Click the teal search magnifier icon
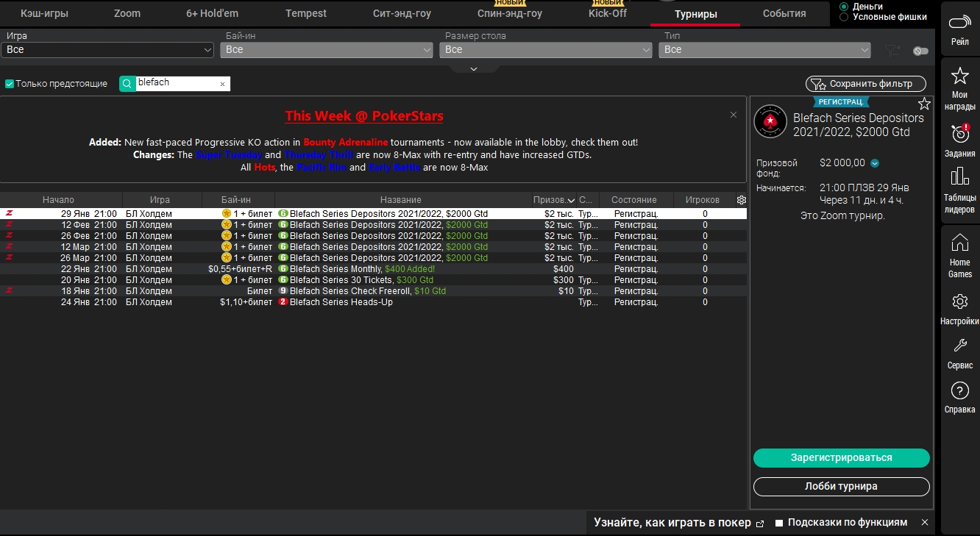The height and width of the screenshot is (536, 980). [127, 84]
